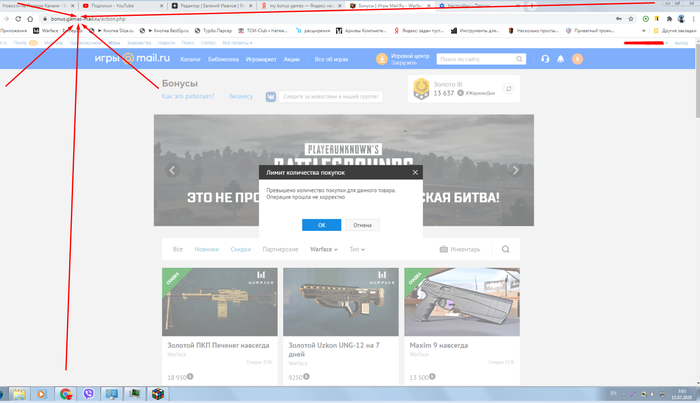The height and width of the screenshot is (403, 700).
Task: Confirm the dialog with OK
Action: coord(321,225)
